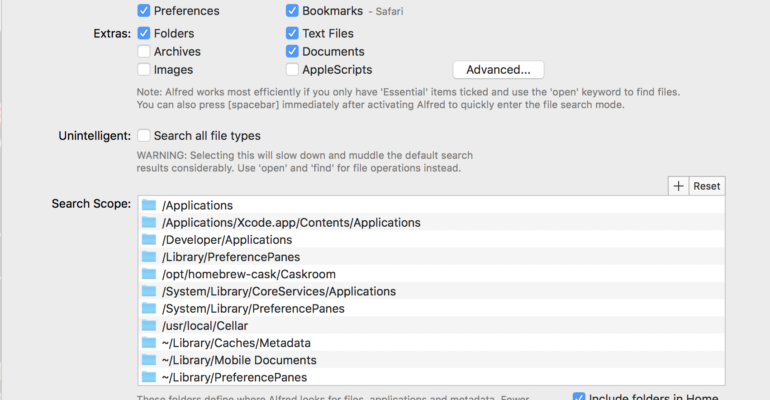Tick the AppleScripts checkbox
The image size is (770, 400).
[292, 69]
